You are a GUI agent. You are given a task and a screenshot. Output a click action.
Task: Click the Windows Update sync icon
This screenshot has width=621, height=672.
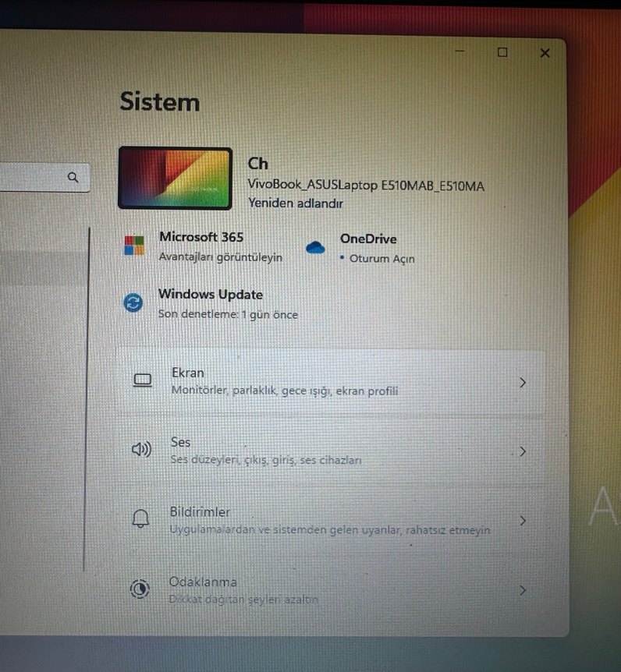(x=133, y=303)
